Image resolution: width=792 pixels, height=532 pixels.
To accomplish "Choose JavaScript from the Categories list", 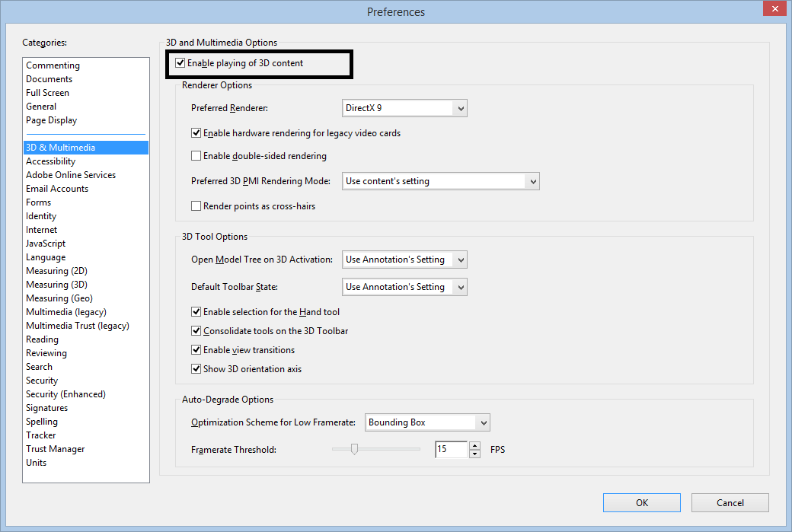I will click(x=46, y=244).
